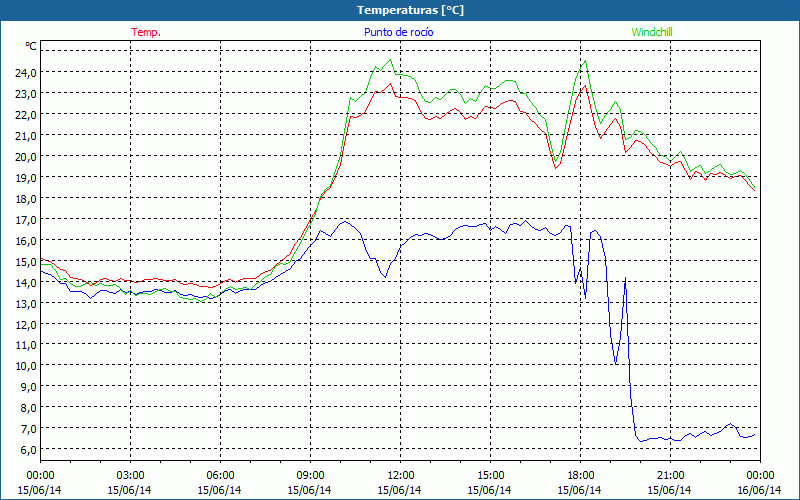800x500 pixels.
Task: Click the 15,0 y-axis value
Action: tap(26, 261)
